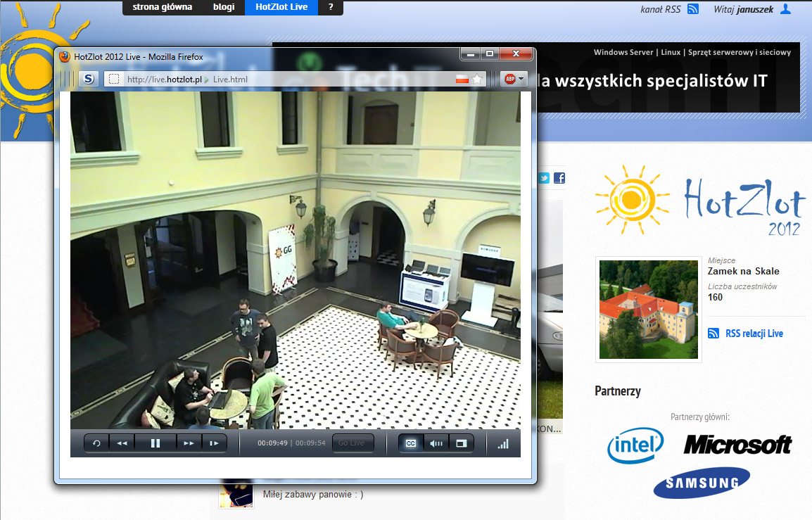Click the Polish flag icon in address bar
This screenshot has width=812, height=520.
462,80
